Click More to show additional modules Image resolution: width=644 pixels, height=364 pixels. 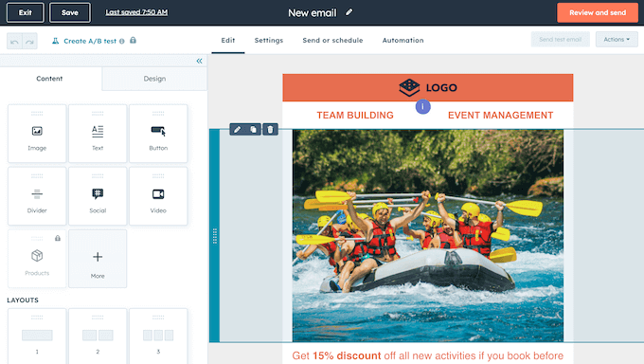coord(98,258)
